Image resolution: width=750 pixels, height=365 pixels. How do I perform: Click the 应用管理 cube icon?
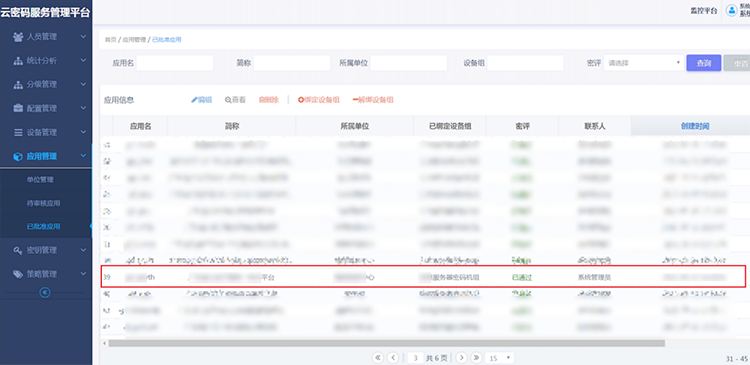(x=18, y=156)
